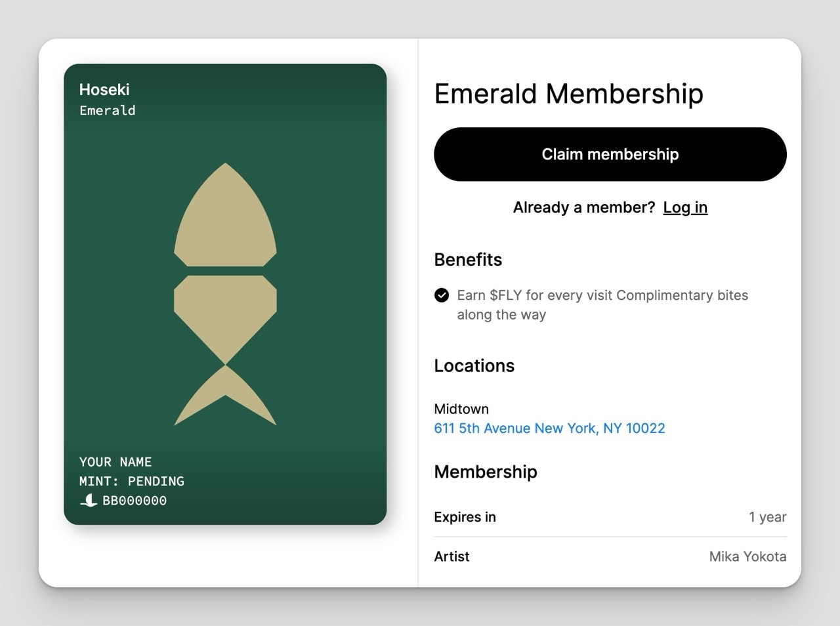Click the Emerald Membership title
The image size is (840, 626).
coord(568,94)
